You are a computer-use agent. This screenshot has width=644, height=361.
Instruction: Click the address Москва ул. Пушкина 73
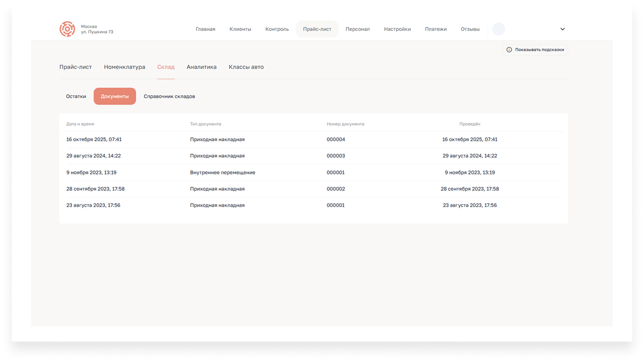(97, 29)
